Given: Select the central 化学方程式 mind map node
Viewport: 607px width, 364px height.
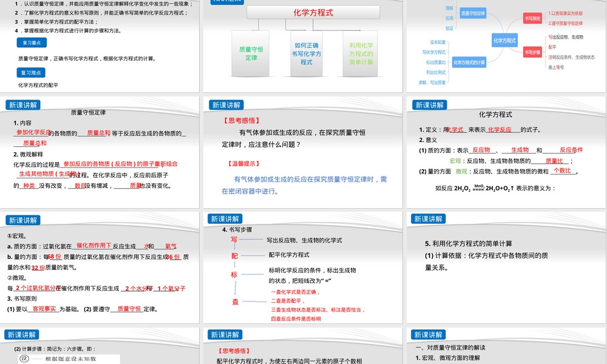Looking at the screenshot, I should pos(504,40).
